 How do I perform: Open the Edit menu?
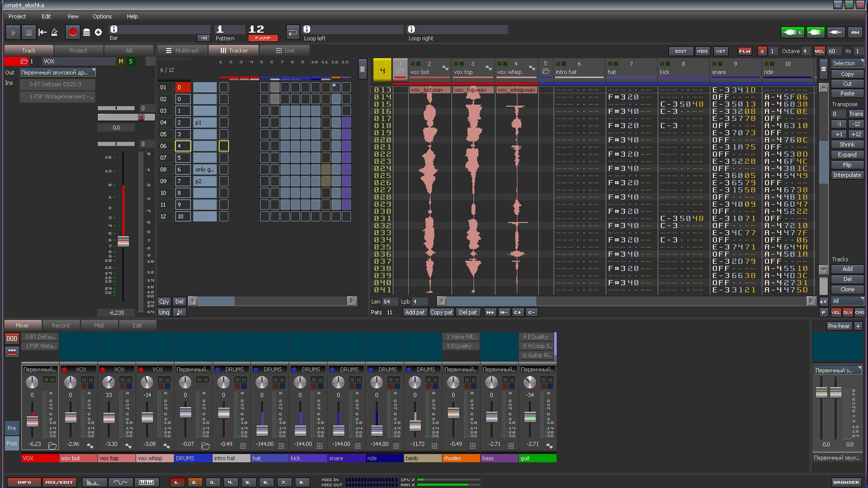pyautogui.click(x=46, y=16)
